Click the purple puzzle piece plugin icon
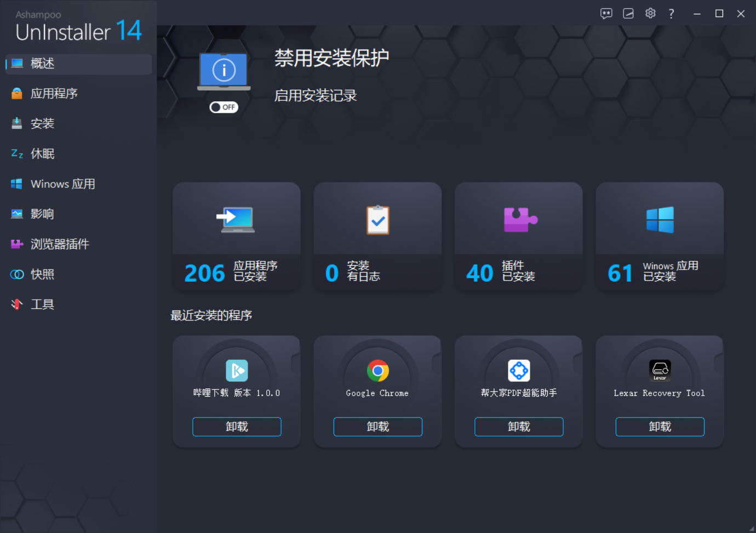756x533 pixels. pyautogui.click(x=518, y=218)
